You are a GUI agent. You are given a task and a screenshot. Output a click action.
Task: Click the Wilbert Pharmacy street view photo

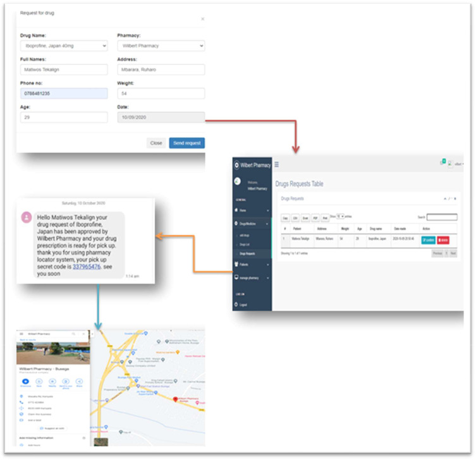[53, 353]
